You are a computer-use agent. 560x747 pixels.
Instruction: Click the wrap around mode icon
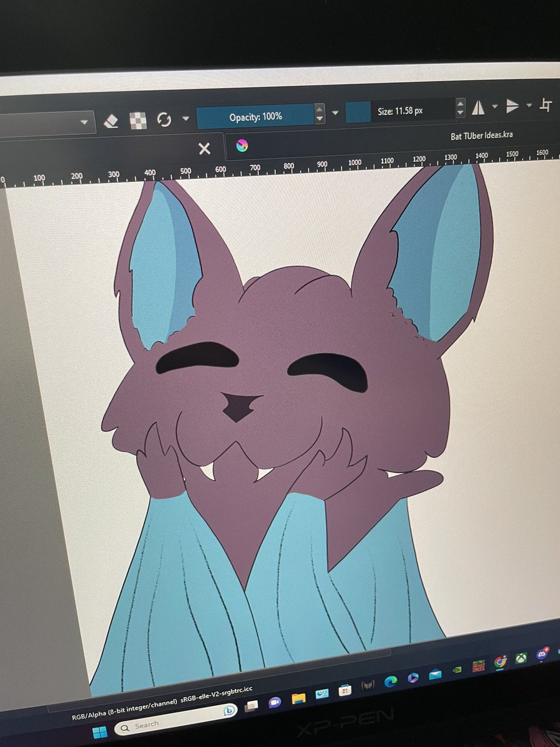pos(546,105)
